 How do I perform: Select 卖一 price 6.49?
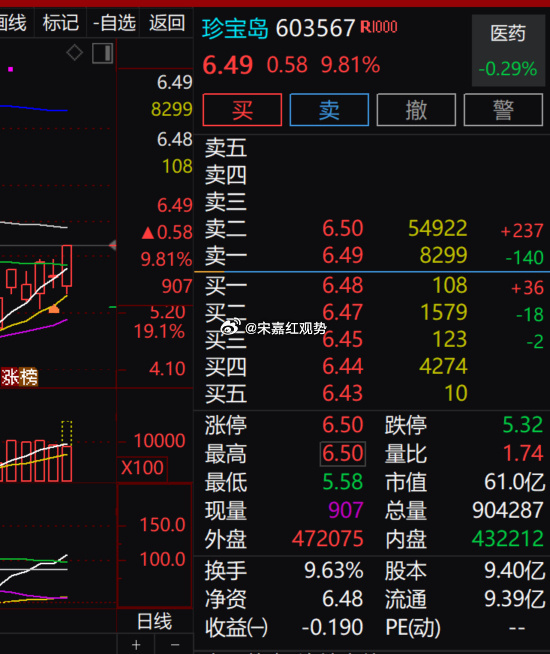pos(343,255)
